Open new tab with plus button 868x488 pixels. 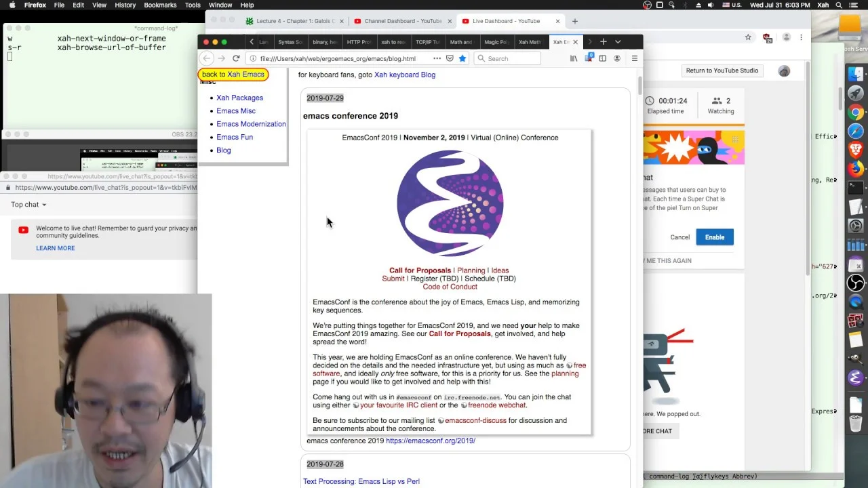click(x=603, y=42)
